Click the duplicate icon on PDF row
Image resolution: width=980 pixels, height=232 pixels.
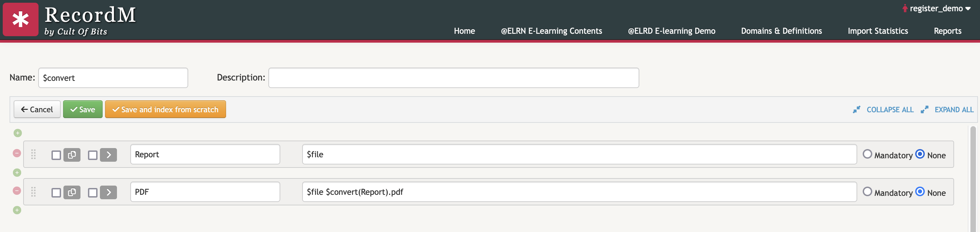pos(72,192)
